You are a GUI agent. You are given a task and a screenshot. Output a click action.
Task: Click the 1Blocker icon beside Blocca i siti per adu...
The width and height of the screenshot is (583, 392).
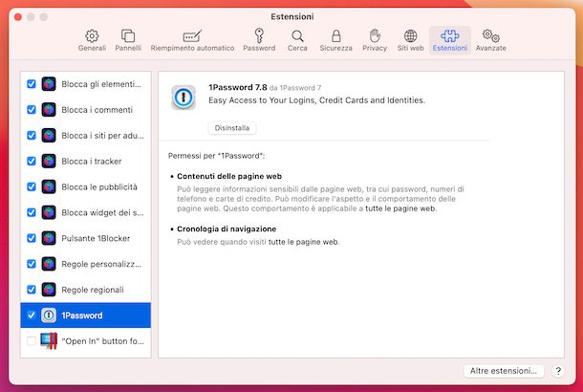tap(49, 136)
